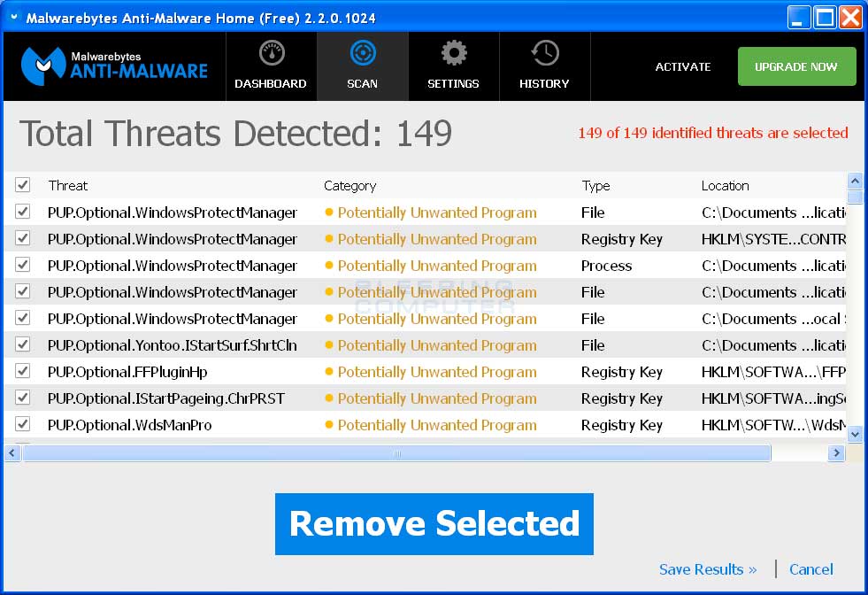Select the PUP.Optional.FFPluginHp threat name
The height and width of the screenshot is (595, 868).
pos(127,372)
